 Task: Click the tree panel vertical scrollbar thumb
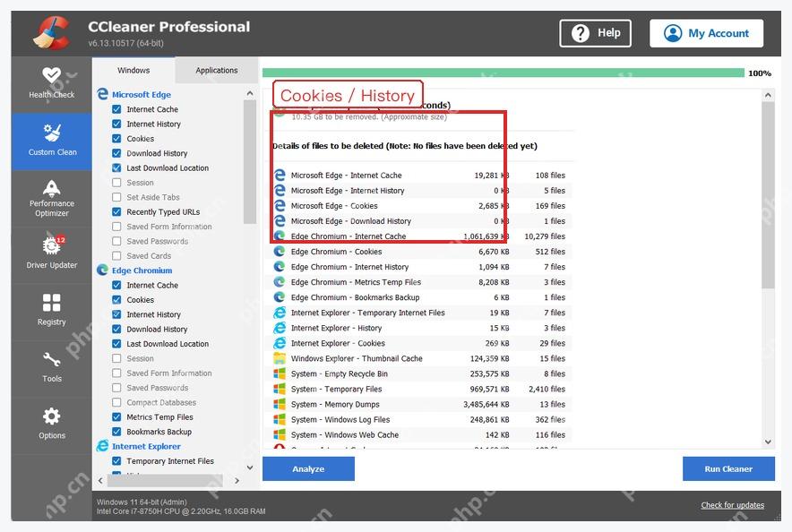250,161
